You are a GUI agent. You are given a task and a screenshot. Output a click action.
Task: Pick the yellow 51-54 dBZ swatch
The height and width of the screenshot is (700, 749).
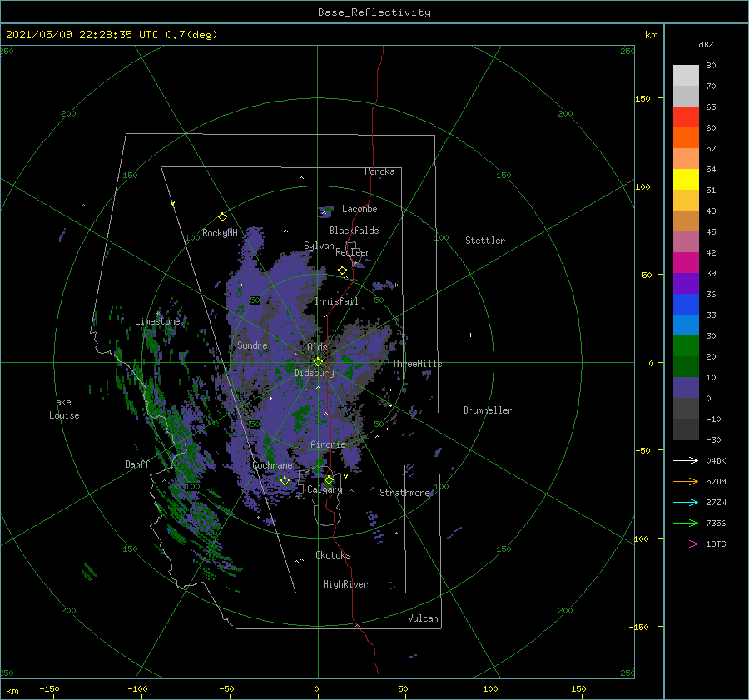(686, 180)
